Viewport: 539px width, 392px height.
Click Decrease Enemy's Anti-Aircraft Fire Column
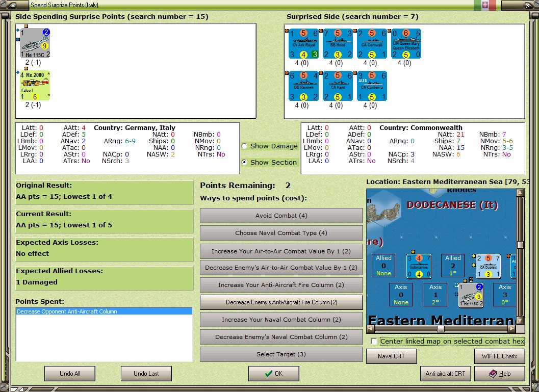pos(281,302)
